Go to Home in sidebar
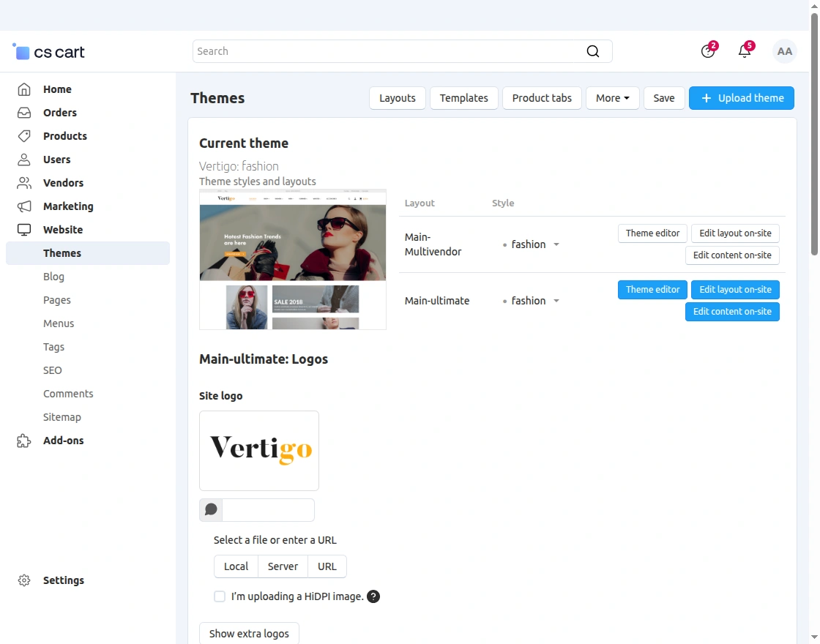 click(58, 89)
